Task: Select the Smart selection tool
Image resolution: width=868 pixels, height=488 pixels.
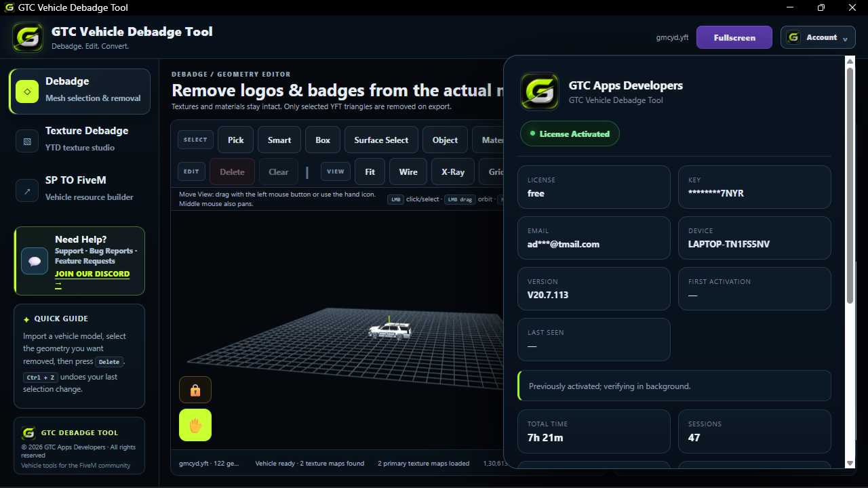Action: (x=279, y=140)
